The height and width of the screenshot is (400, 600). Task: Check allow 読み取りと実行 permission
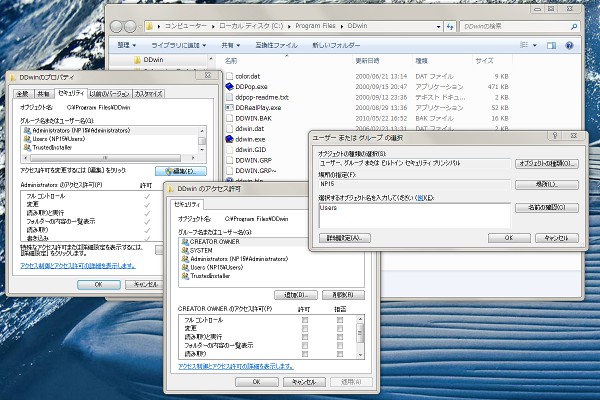point(305,337)
